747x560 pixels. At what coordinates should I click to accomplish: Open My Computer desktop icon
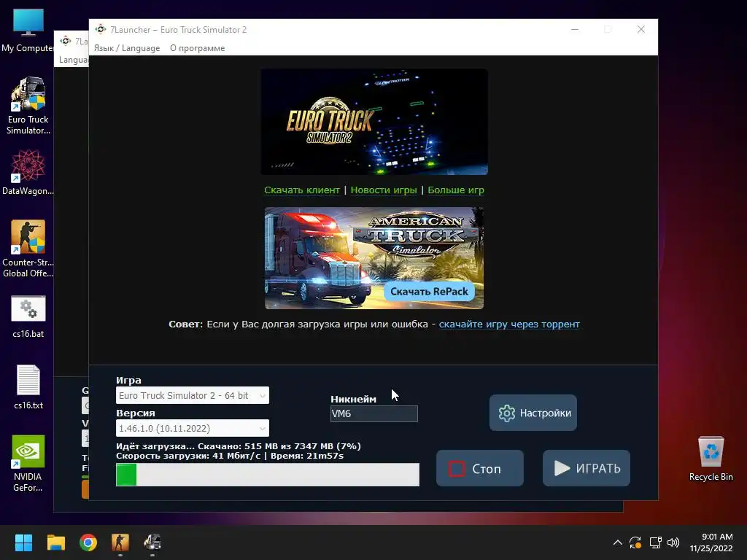pos(28,31)
